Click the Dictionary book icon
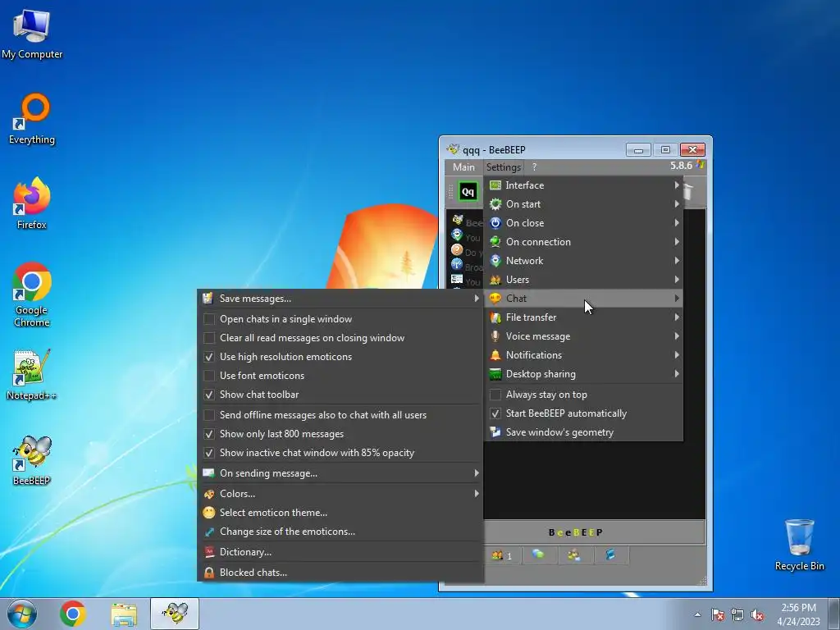This screenshot has width=840, height=630. coord(209,552)
